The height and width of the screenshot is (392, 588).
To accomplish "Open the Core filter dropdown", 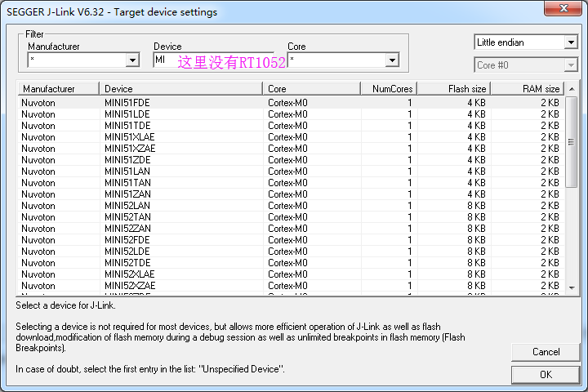I will [x=392, y=60].
